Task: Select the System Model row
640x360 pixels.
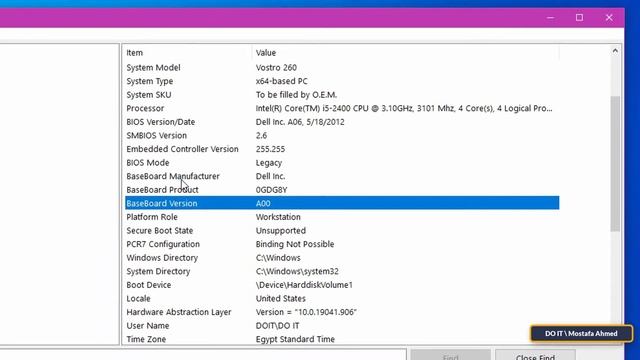Action: coord(342,67)
